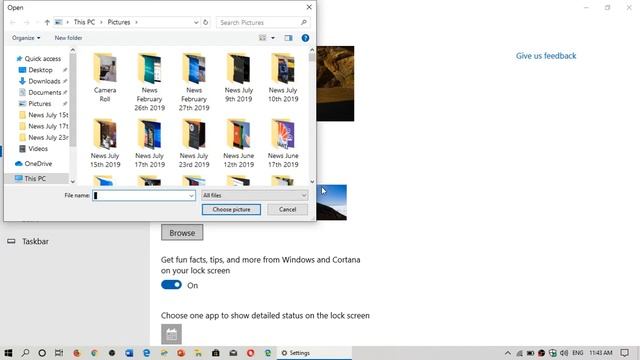Expand the view options dropdown arrow
This screenshot has height=360, width=640.
[x=273, y=38]
